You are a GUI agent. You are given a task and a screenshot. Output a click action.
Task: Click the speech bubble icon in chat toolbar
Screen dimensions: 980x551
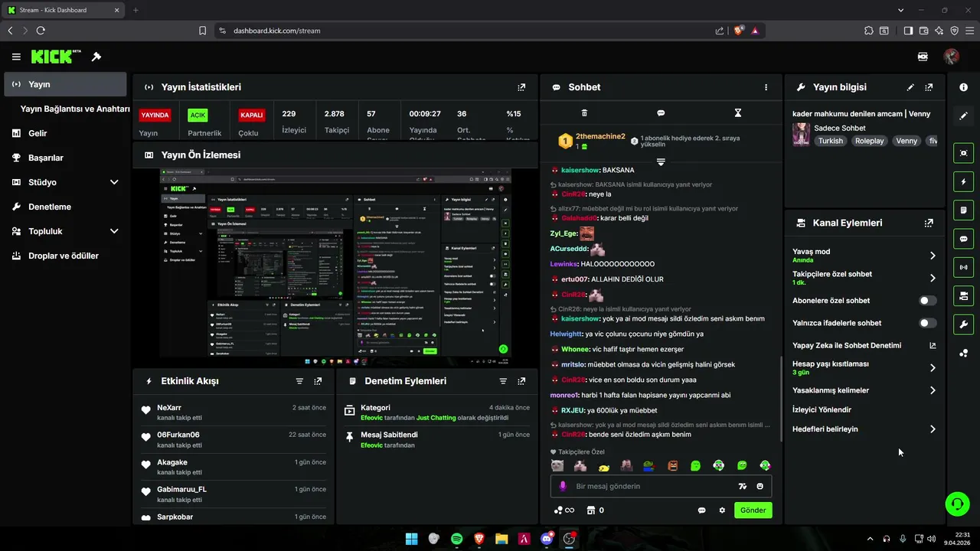(661, 112)
